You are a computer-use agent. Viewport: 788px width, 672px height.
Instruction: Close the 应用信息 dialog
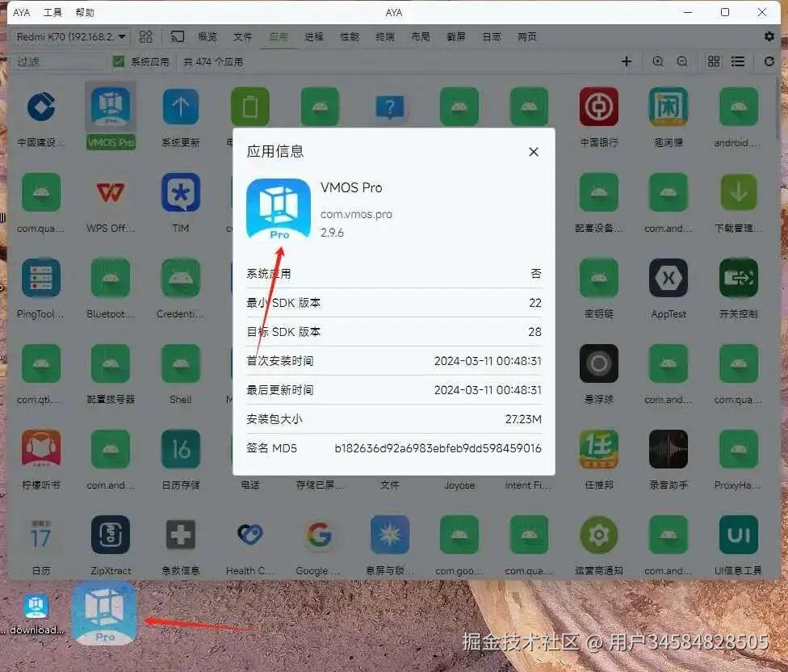click(x=534, y=152)
